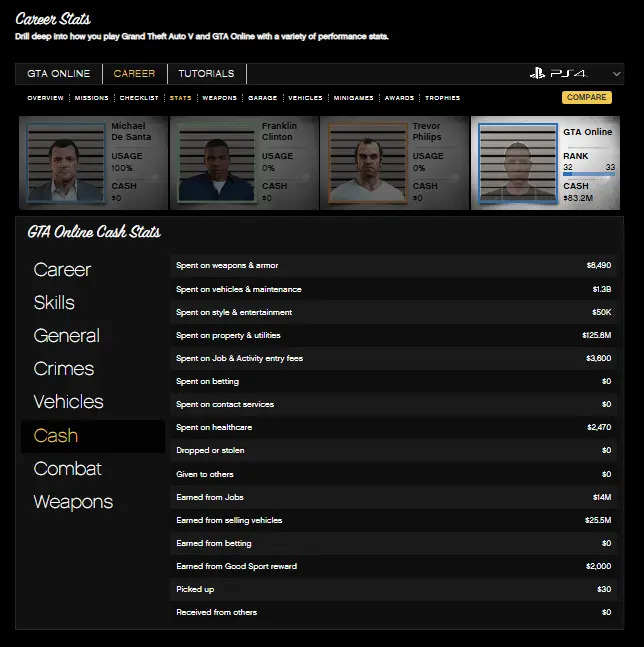The image size is (644, 647).
Task: Select Combat in the stats sidebar
Action: pos(68,469)
